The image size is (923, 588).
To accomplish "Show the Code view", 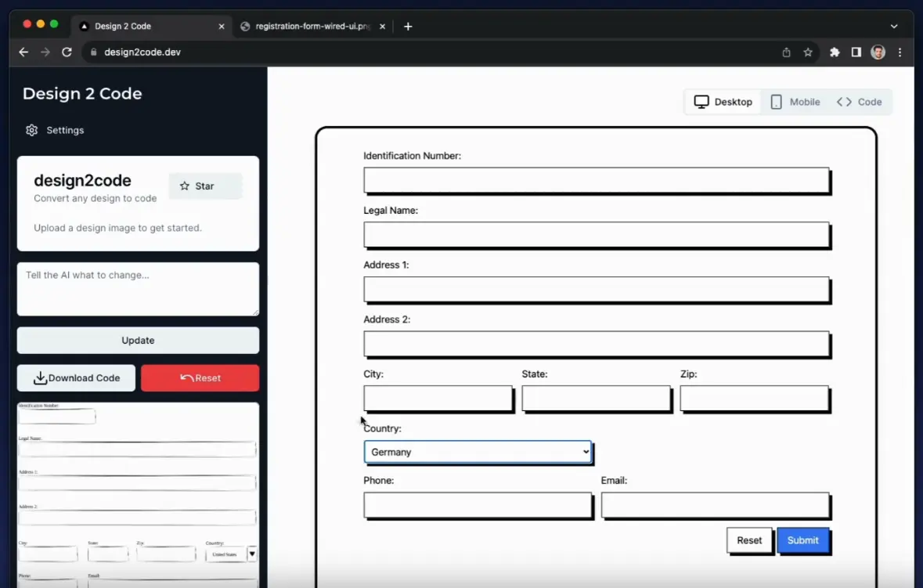I will point(860,102).
